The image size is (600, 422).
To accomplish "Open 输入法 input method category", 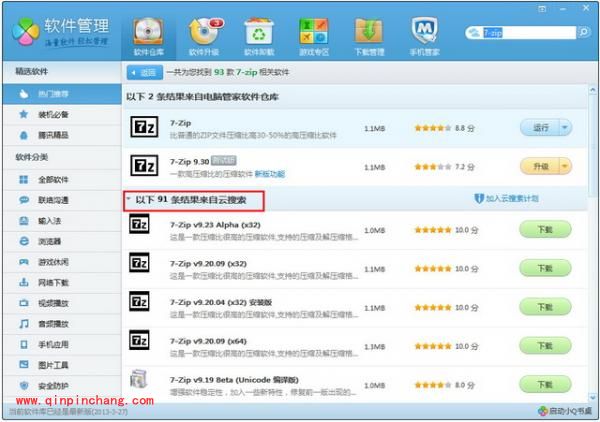I will [x=62, y=221].
